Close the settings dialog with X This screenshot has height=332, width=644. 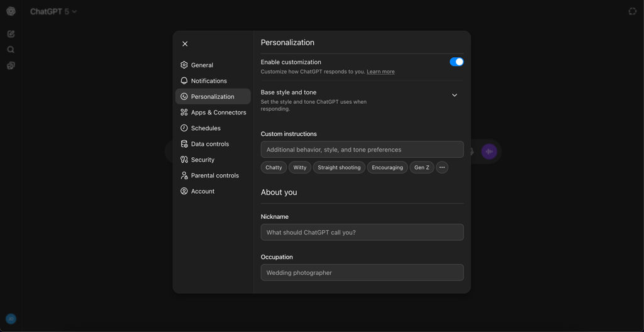point(185,44)
